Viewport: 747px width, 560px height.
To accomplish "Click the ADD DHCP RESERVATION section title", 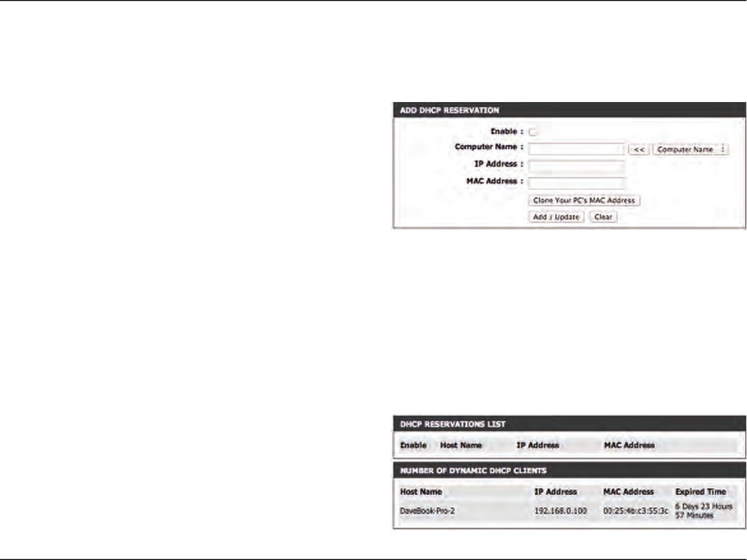I will tap(449, 110).
